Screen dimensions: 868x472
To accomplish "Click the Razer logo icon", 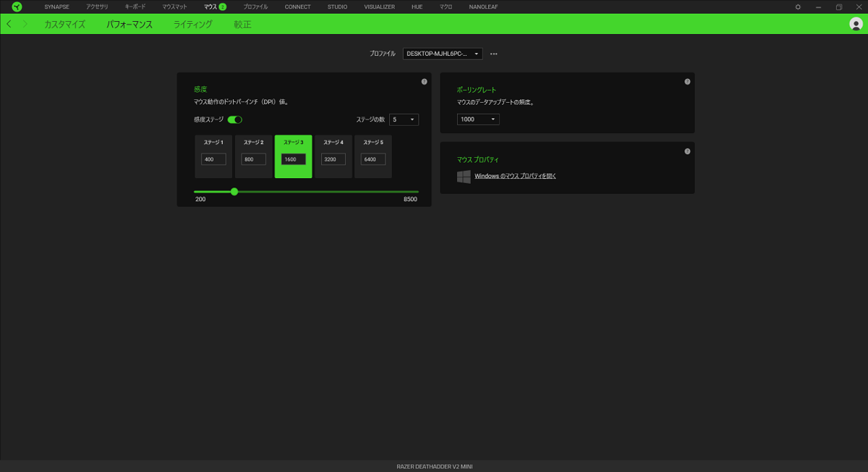I will coord(17,7).
